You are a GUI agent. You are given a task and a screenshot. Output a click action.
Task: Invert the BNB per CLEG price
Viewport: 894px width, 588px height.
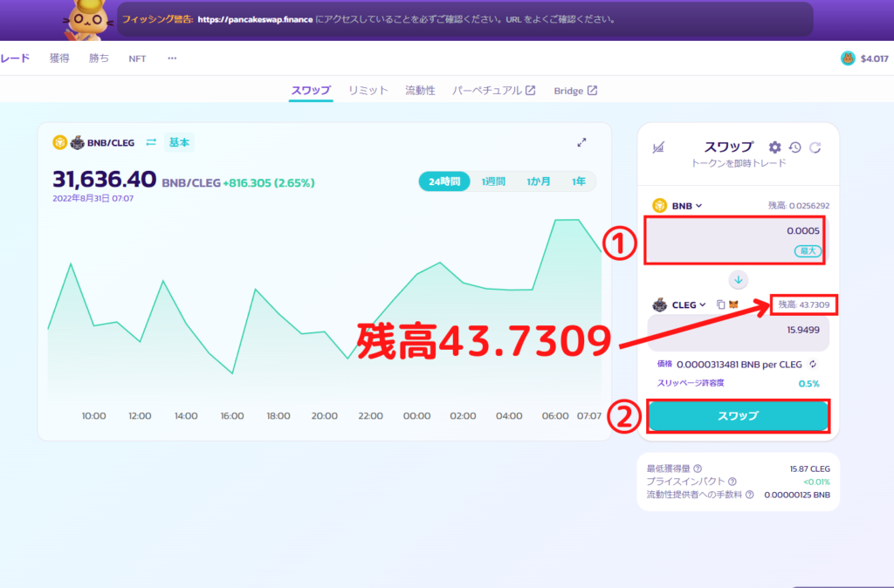tap(813, 364)
